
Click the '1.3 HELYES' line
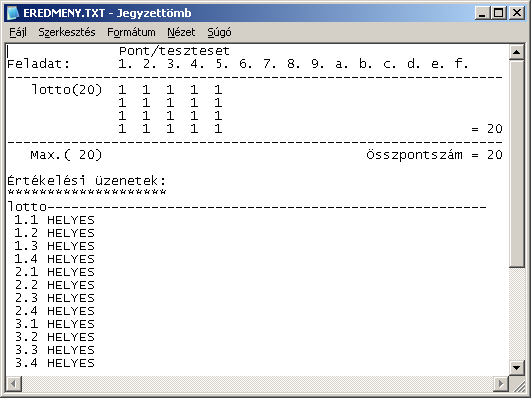[x=54, y=246]
